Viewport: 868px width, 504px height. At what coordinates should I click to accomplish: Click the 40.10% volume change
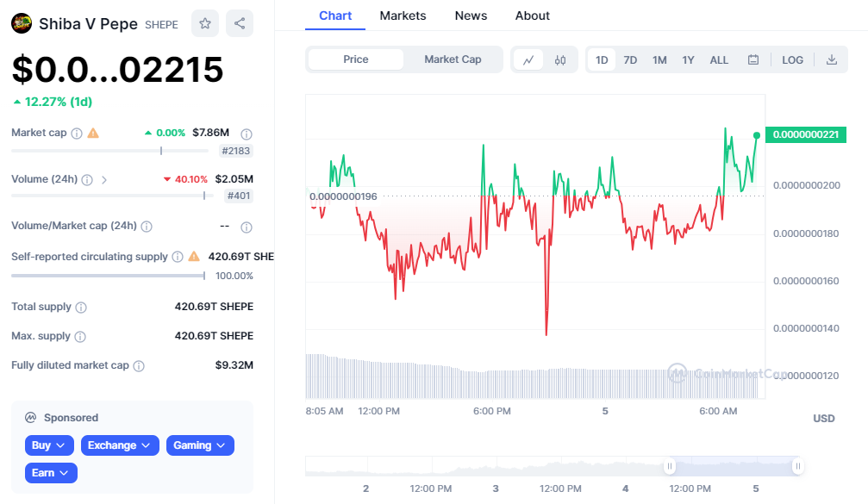click(185, 179)
